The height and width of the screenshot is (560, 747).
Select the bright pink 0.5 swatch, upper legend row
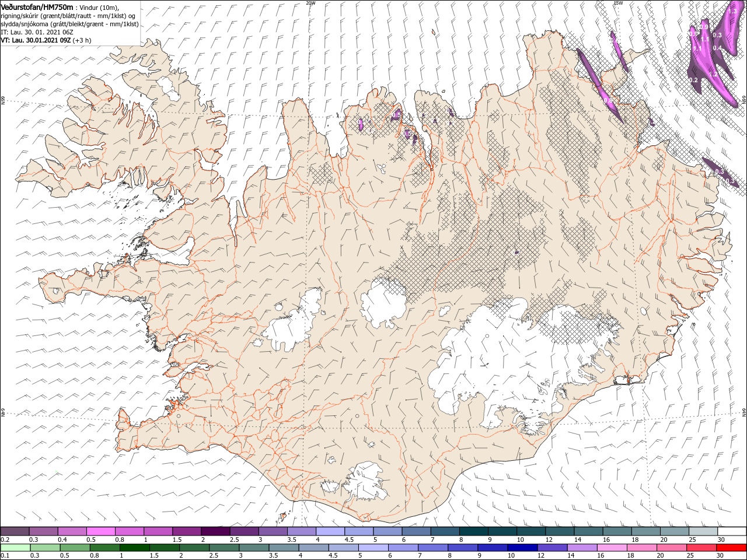(101, 531)
